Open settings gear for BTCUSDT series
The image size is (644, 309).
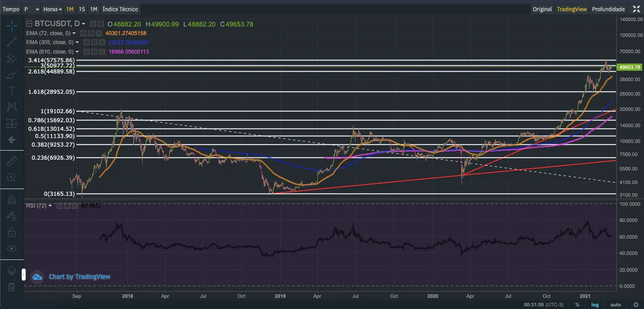coord(100,24)
